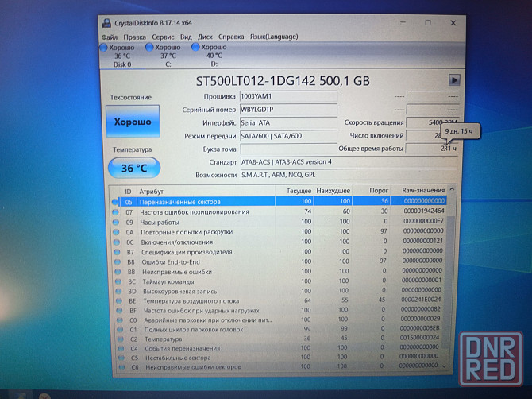Click blue status dot of row 09
Screen dimensions: 532x399
point(116,223)
